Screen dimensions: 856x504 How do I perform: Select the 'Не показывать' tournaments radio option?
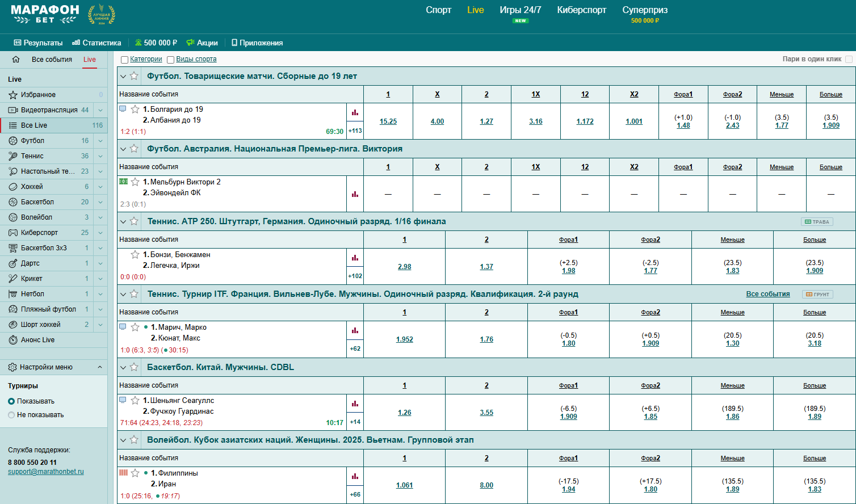click(x=11, y=415)
